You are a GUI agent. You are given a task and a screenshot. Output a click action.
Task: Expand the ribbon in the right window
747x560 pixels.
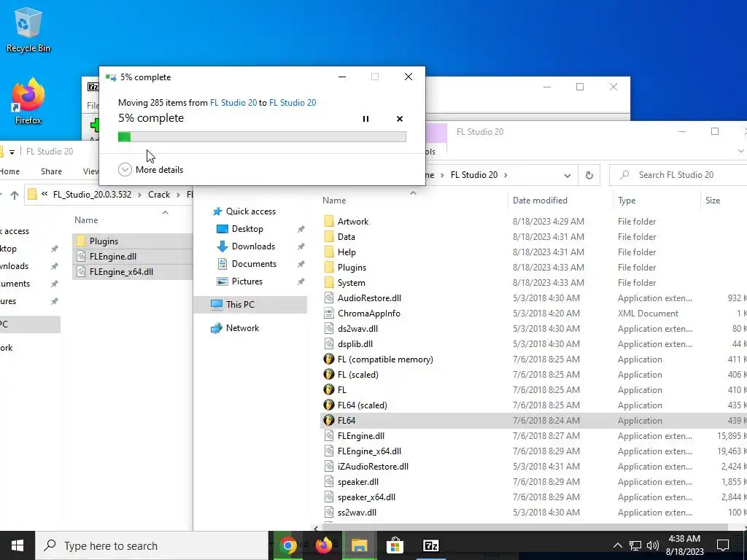(x=740, y=152)
